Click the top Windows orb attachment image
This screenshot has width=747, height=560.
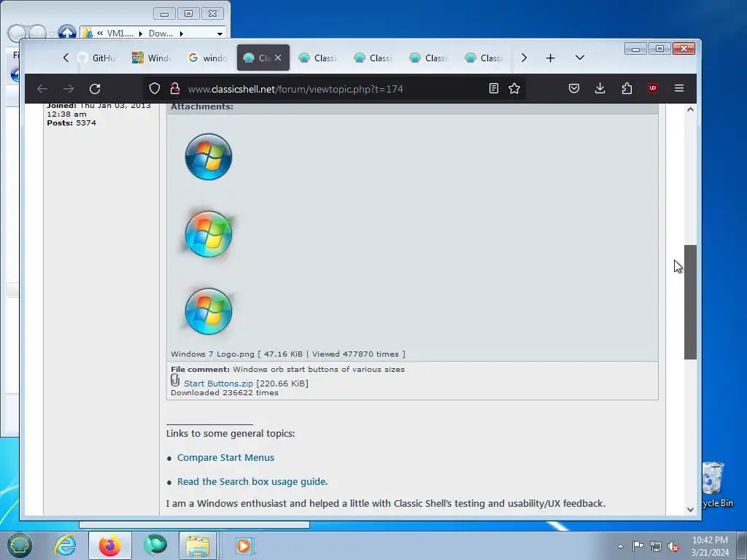pos(208,157)
